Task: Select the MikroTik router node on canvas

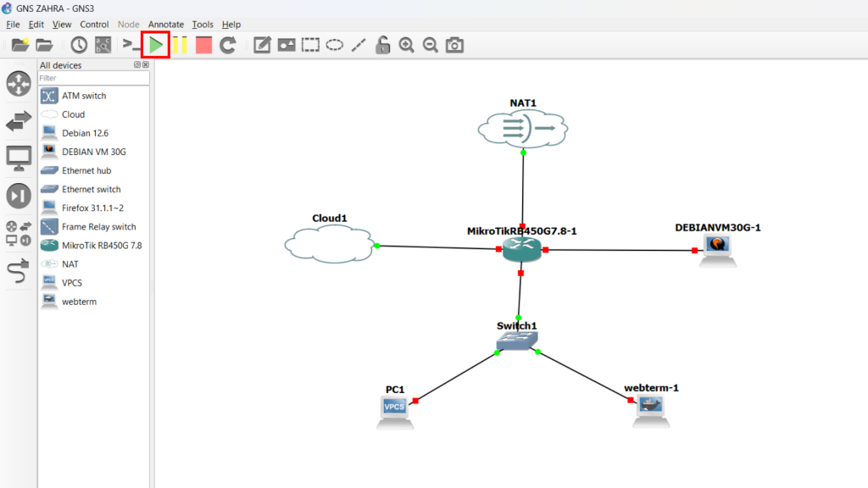Action: point(520,249)
